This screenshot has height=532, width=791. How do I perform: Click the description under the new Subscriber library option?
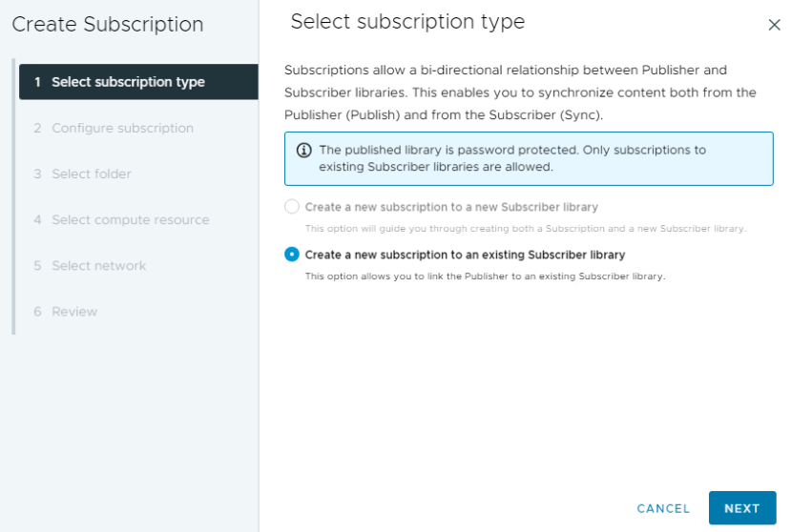point(525,229)
